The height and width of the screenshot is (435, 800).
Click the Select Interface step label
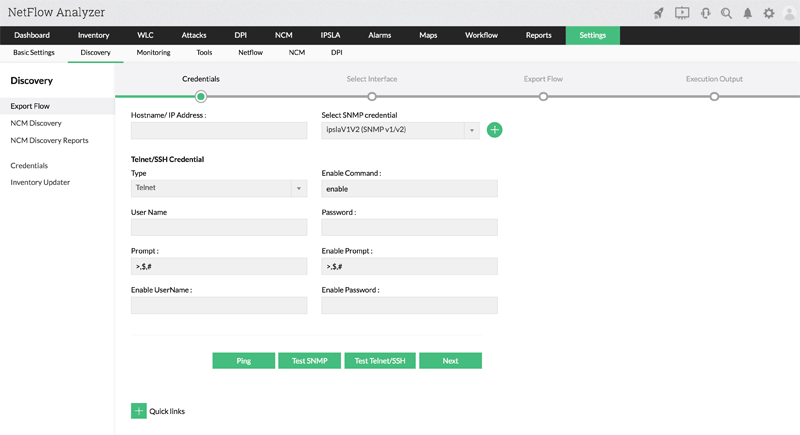(372, 79)
